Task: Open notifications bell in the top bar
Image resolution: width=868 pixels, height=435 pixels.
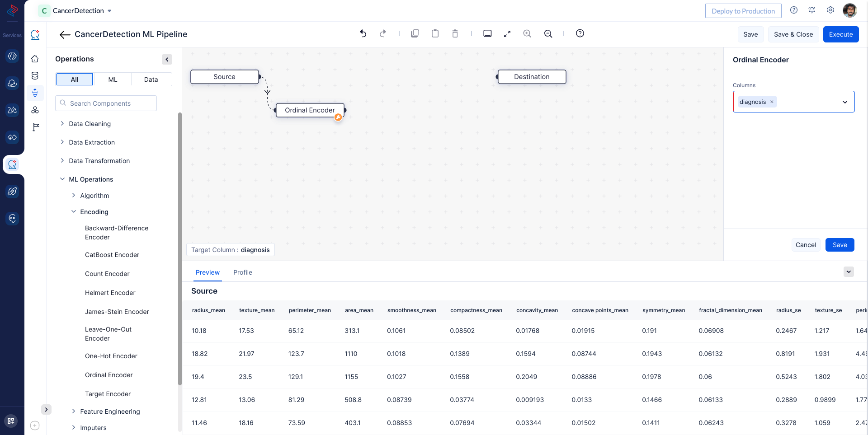Action: 812,10
